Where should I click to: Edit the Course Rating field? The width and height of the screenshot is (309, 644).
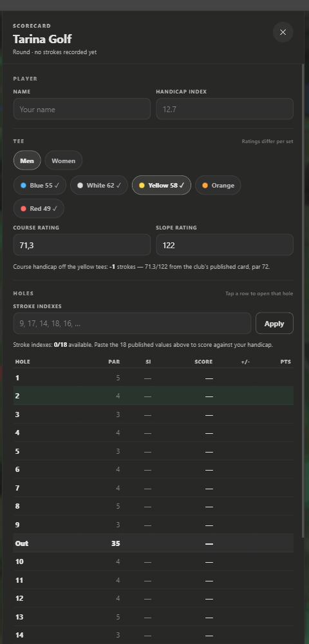pyautogui.click(x=82, y=245)
